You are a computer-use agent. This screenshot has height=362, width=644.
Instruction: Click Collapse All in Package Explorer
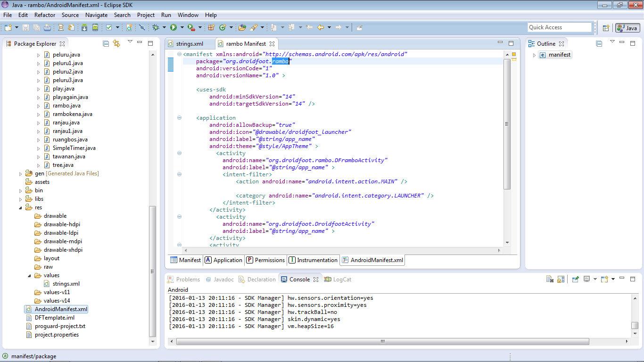click(106, 44)
